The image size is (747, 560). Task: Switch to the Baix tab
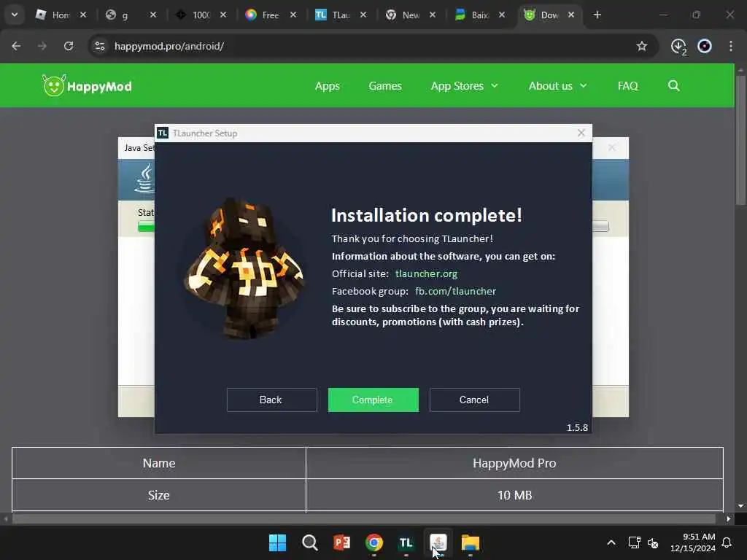(473, 15)
